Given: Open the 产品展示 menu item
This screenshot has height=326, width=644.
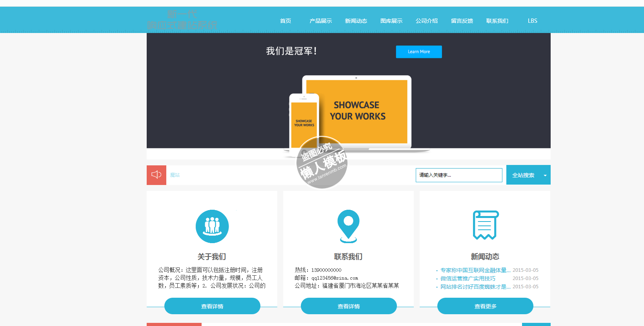Looking at the screenshot, I should 321,21.
